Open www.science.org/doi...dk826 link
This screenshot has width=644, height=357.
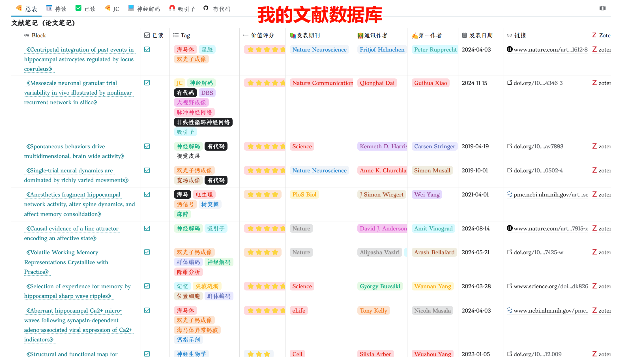click(x=551, y=286)
